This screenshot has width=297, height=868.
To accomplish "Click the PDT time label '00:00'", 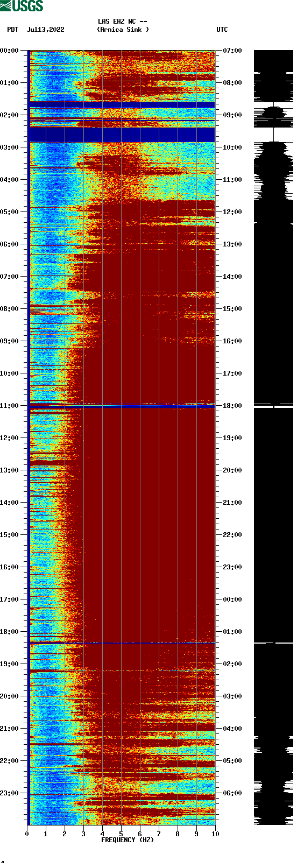I will 9,51.
